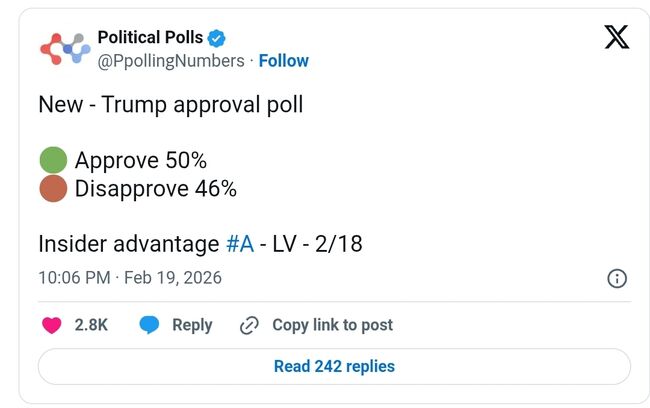Click the Political Polls profile avatar

point(64,49)
